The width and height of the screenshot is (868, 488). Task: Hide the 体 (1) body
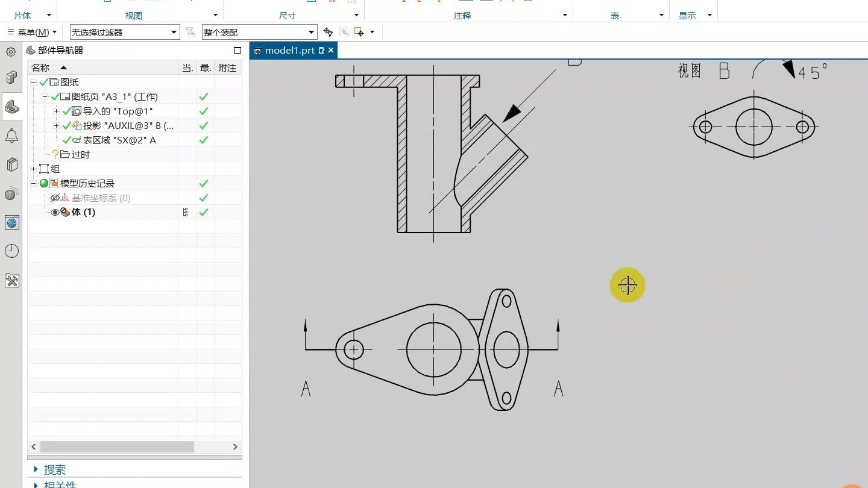coord(55,213)
